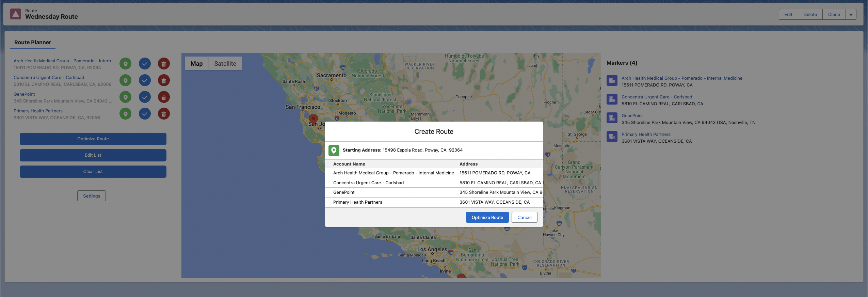Click the account icon beside GenePoint marker
Image resolution: width=868 pixels, height=297 pixels.
pos(612,118)
